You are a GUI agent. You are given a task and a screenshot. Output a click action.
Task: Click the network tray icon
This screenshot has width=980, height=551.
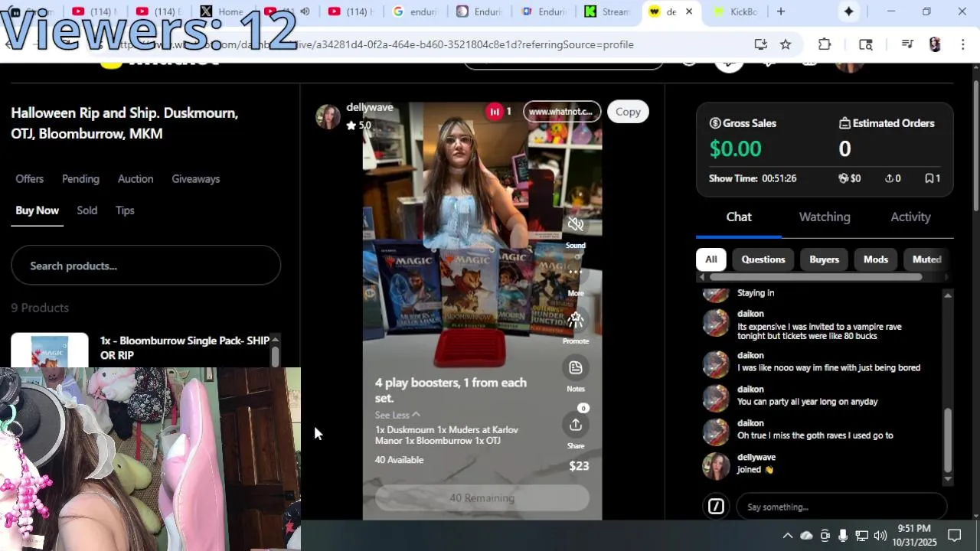click(x=861, y=536)
